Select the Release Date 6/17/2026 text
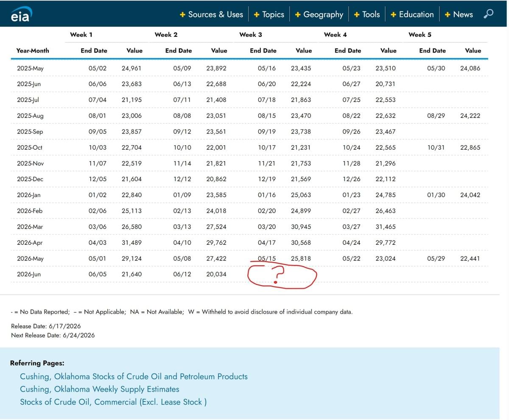Viewport: 509px width, 420px height. point(46,326)
